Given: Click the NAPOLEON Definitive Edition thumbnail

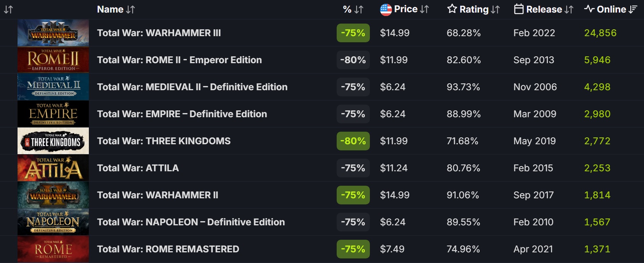Looking at the screenshot, I should coord(53,222).
